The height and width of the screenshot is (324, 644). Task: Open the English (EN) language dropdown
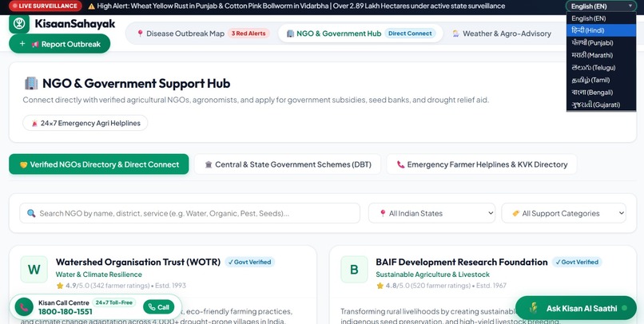pos(601,6)
